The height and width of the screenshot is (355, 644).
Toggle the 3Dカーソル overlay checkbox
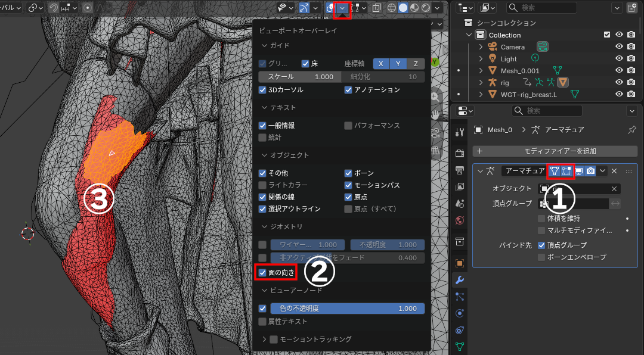coord(262,89)
